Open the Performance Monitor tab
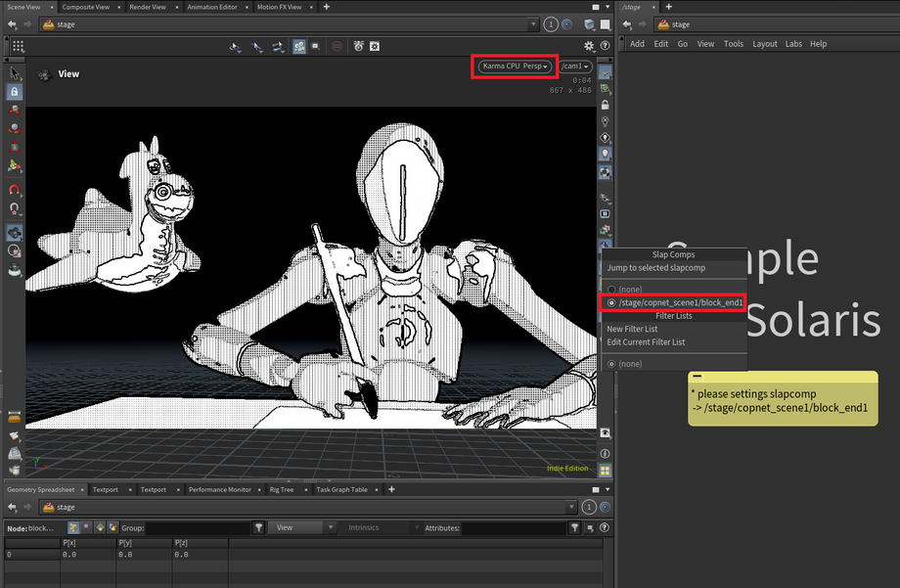 tap(220, 489)
